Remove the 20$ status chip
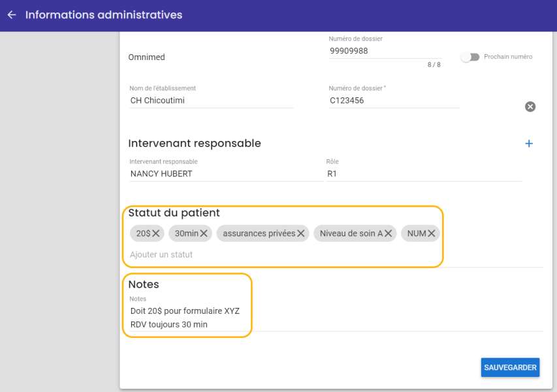This screenshot has width=557, height=392. tap(155, 234)
